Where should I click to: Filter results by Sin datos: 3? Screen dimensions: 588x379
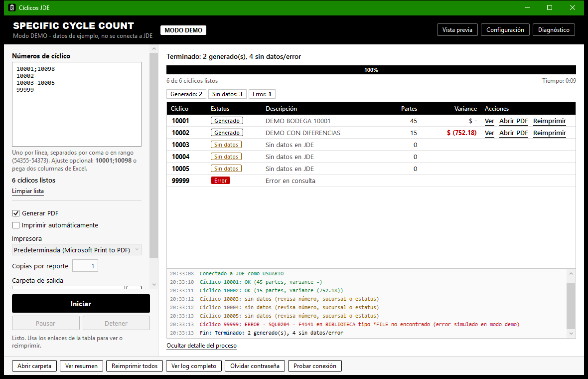point(227,94)
